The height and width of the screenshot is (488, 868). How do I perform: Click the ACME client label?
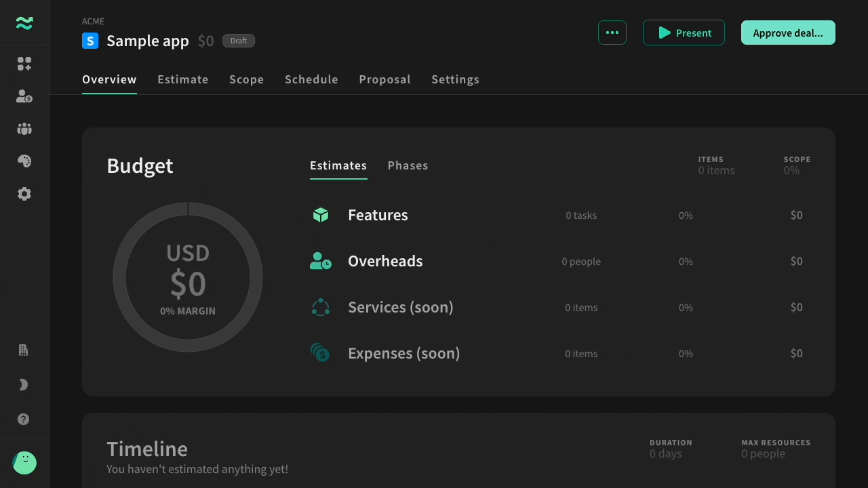pos(93,21)
